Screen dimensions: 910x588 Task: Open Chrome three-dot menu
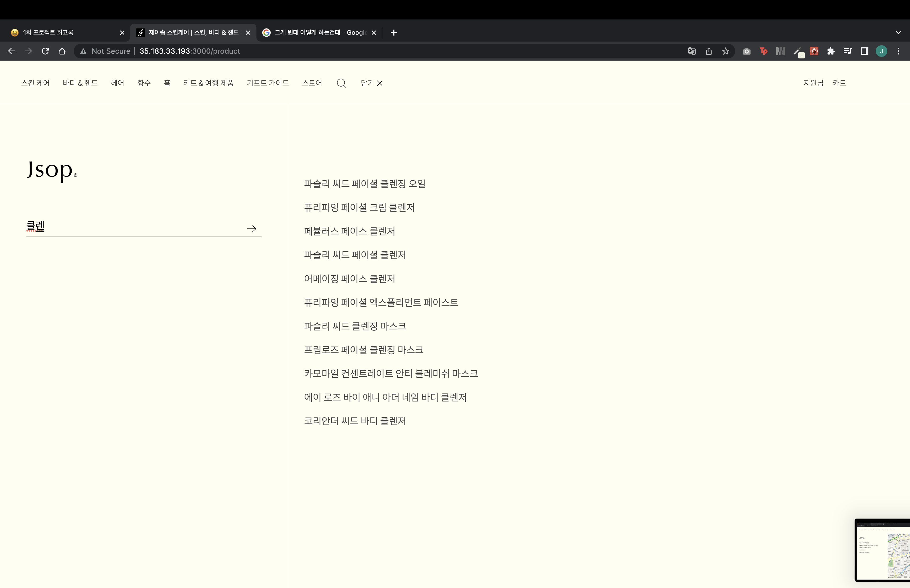tap(898, 51)
